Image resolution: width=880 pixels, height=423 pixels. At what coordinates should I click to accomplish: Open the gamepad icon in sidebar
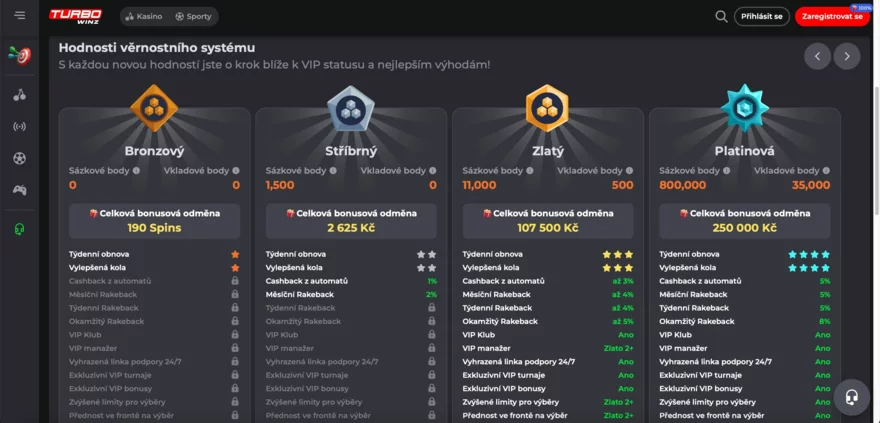tap(19, 190)
